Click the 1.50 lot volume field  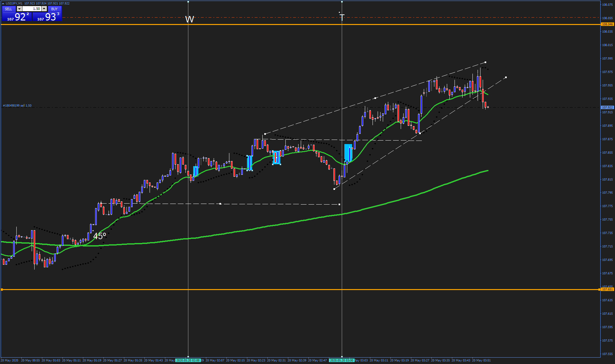(32, 9)
